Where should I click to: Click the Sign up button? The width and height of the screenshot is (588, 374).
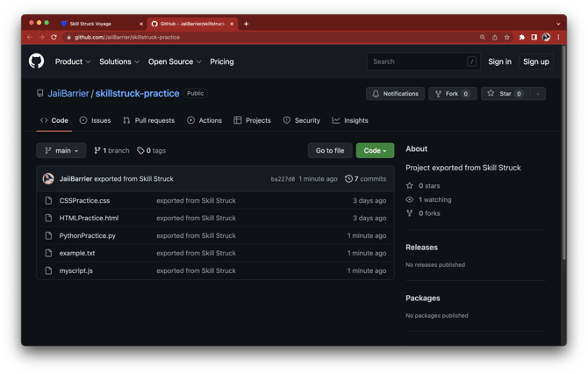(x=536, y=61)
